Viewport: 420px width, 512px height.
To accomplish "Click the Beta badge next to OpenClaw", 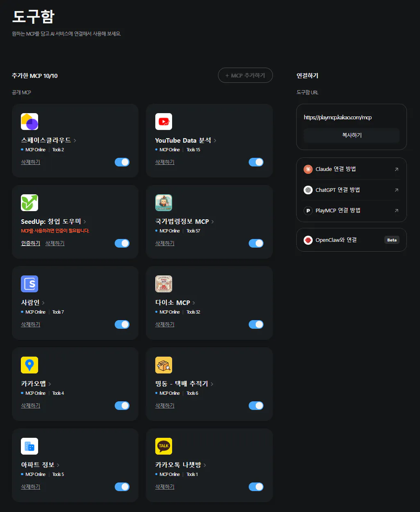I will [x=392, y=240].
